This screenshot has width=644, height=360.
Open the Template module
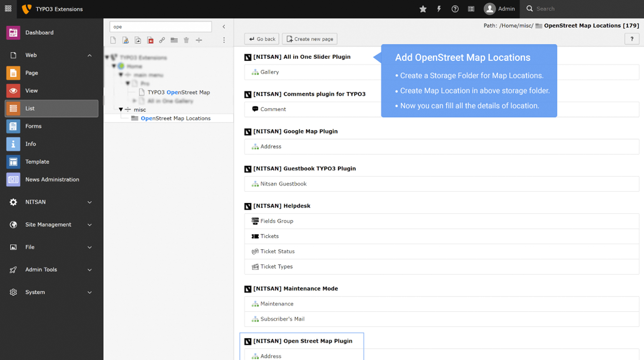tap(52, 162)
